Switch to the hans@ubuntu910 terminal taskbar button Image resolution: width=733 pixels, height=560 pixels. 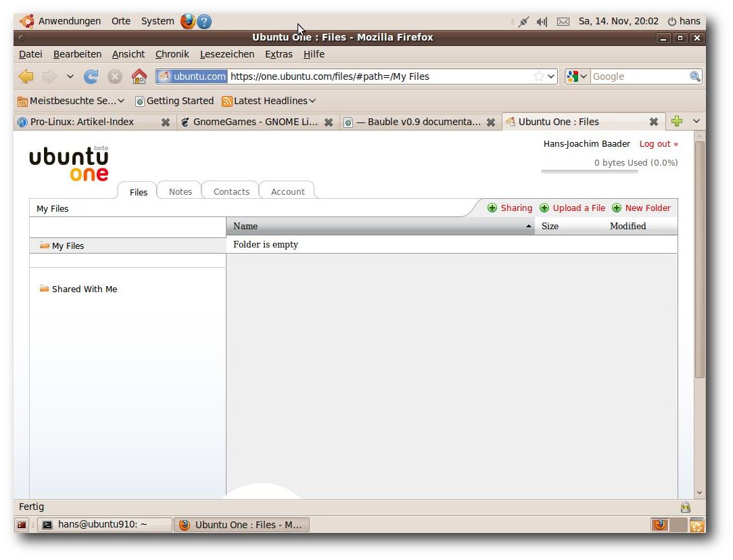[x=105, y=525]
